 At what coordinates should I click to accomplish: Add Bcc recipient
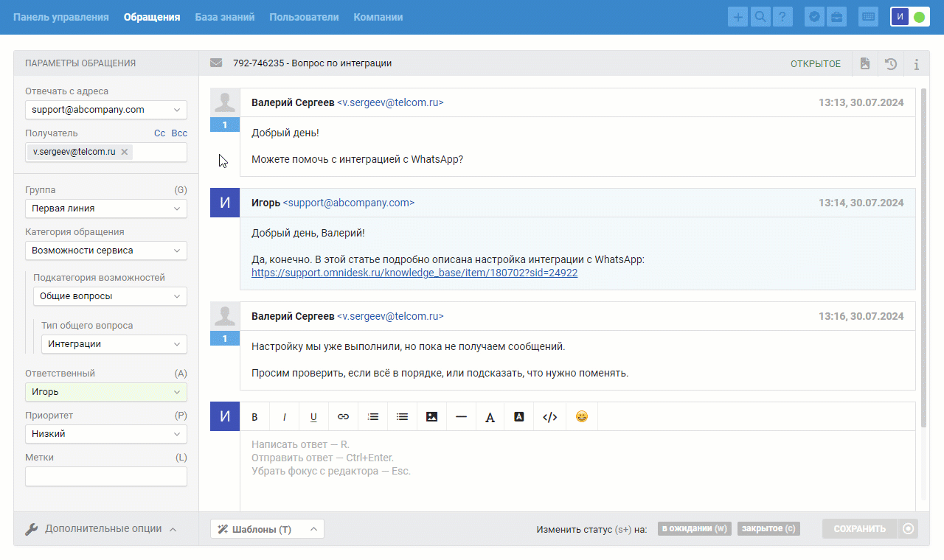pos(179,133)
